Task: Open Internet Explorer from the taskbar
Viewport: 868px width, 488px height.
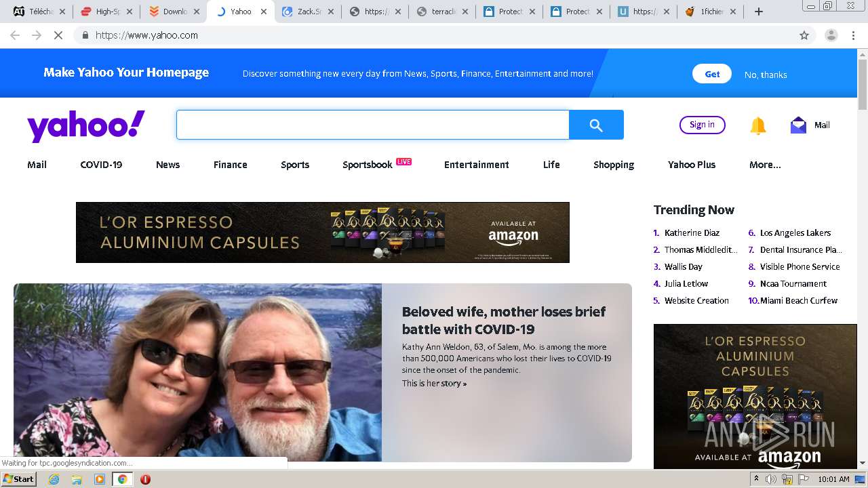Action: tap(54, 479)
